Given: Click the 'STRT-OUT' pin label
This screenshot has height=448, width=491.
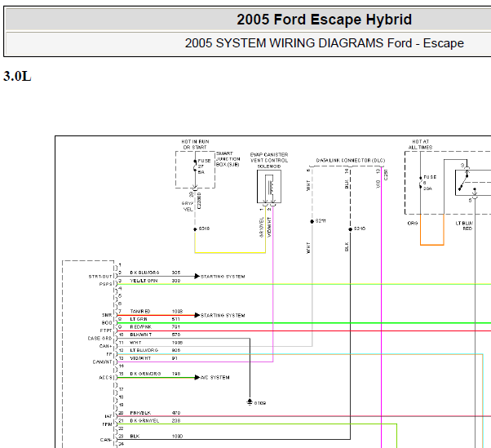Looking at the screenshot, I should tap(100, 277).
